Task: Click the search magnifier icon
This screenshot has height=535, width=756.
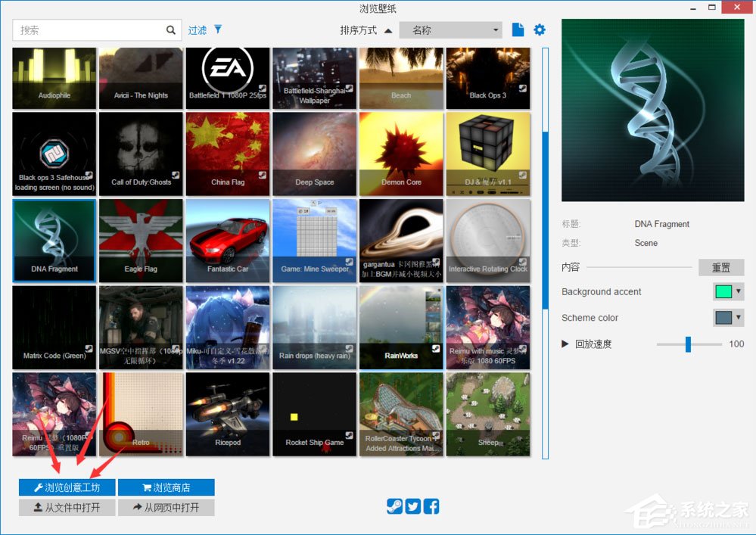Action: point(172,30)
